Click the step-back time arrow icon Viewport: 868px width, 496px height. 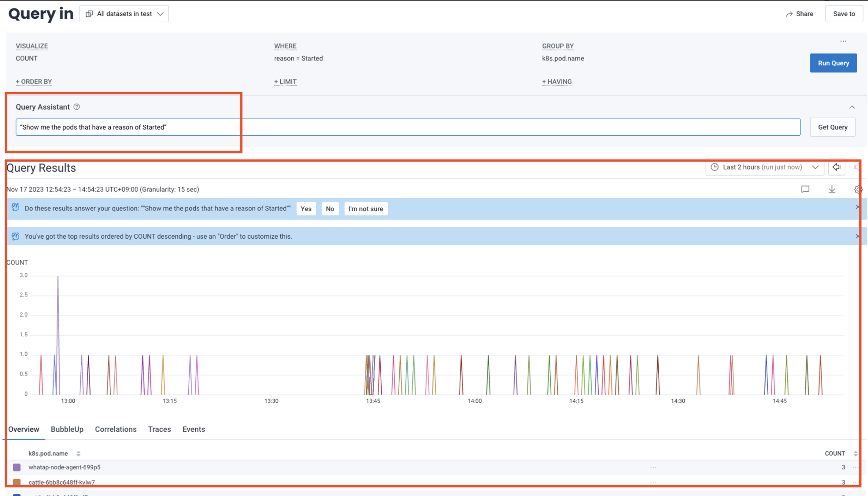pyautogui.click(x=836, y=167)
